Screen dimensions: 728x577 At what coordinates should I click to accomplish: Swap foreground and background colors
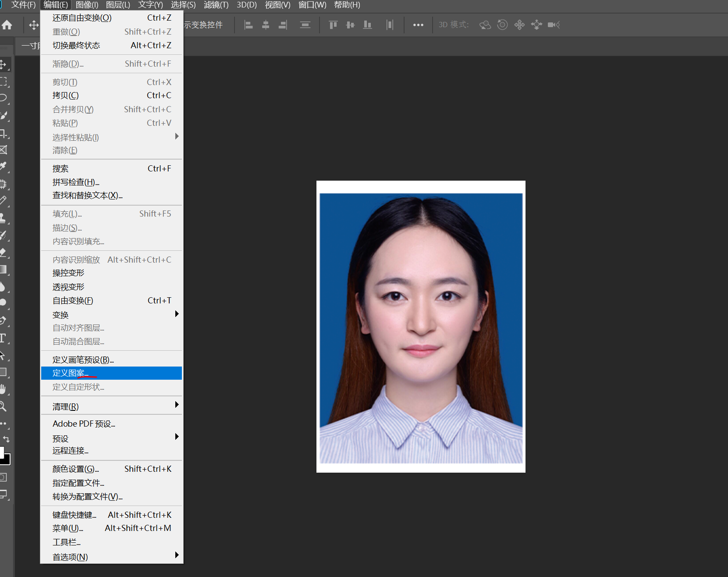pos(6,439)
